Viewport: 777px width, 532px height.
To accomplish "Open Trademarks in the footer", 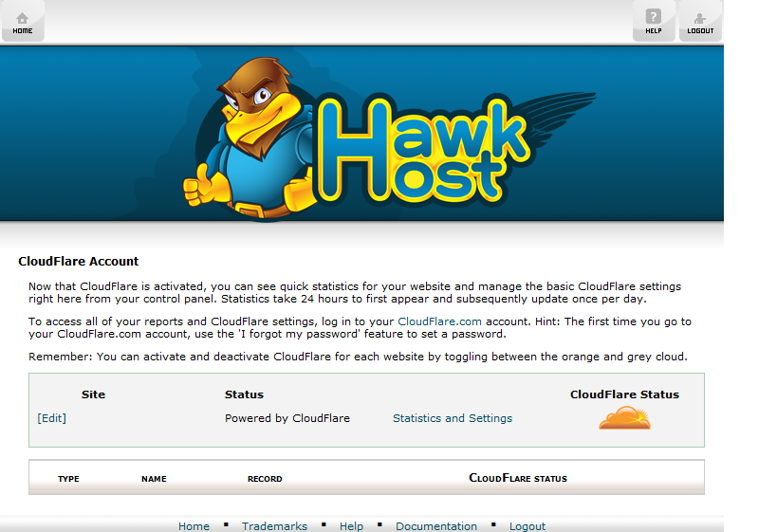I will point(274,526).
